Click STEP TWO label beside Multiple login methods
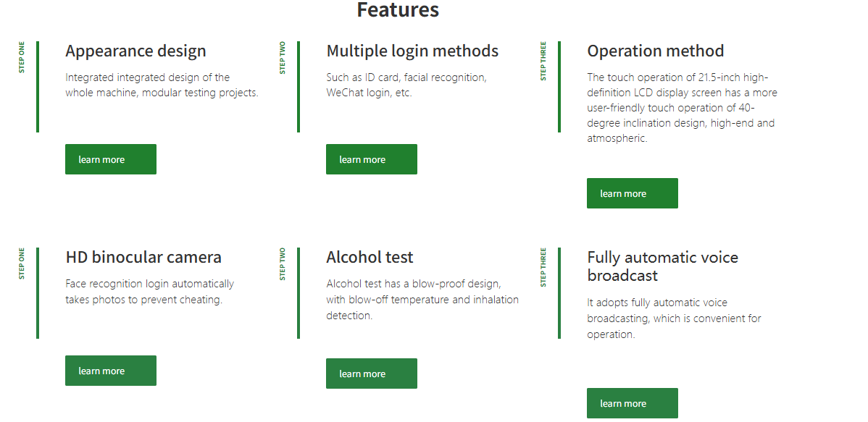This screenshot has height=422, width=868. pyautogui.click(x=283, y=57)
